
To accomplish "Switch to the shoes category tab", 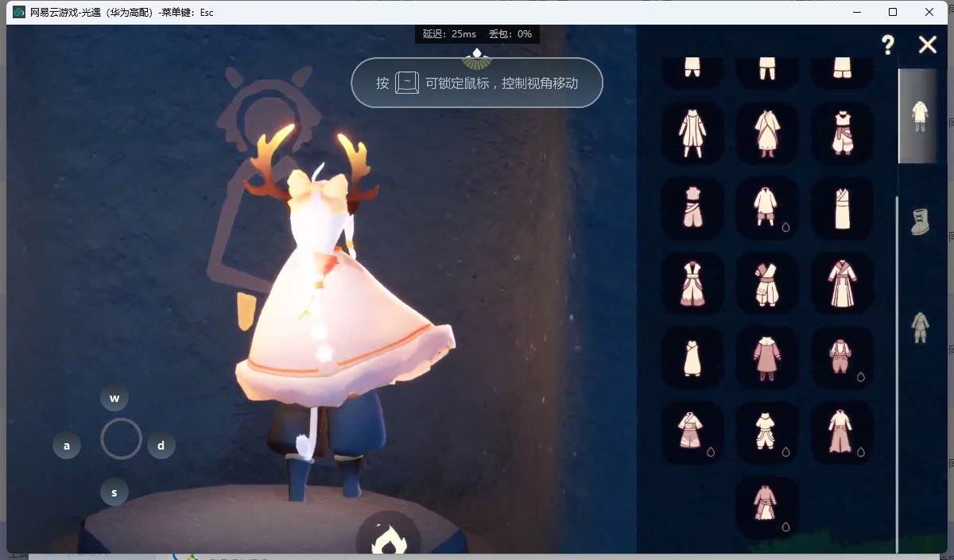I will point(920,222).
